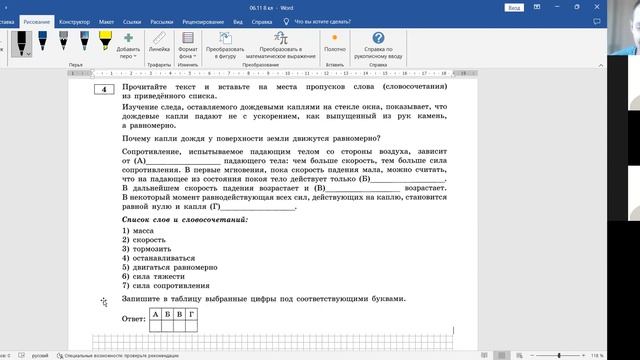Click the list item '7) сила сопротивления'
Viewport: 640px width, 360px height.
tap(166, 286)
